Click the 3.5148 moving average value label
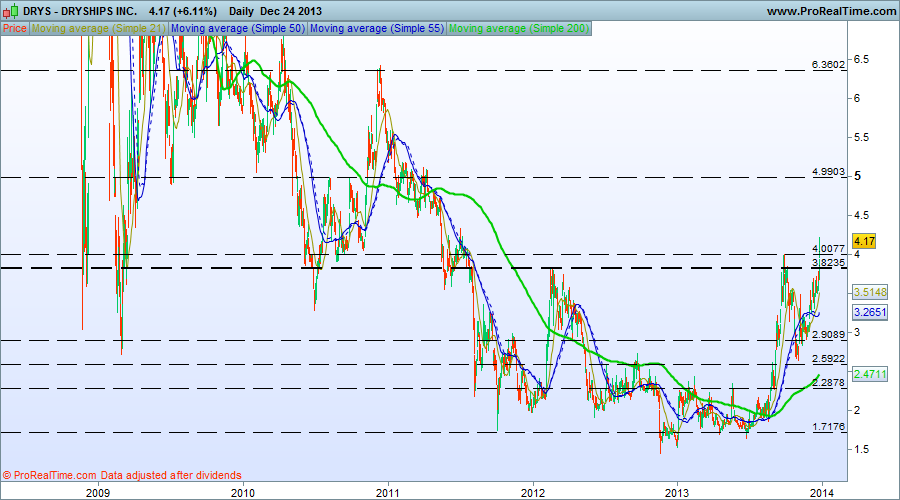 tap(870, 292)
